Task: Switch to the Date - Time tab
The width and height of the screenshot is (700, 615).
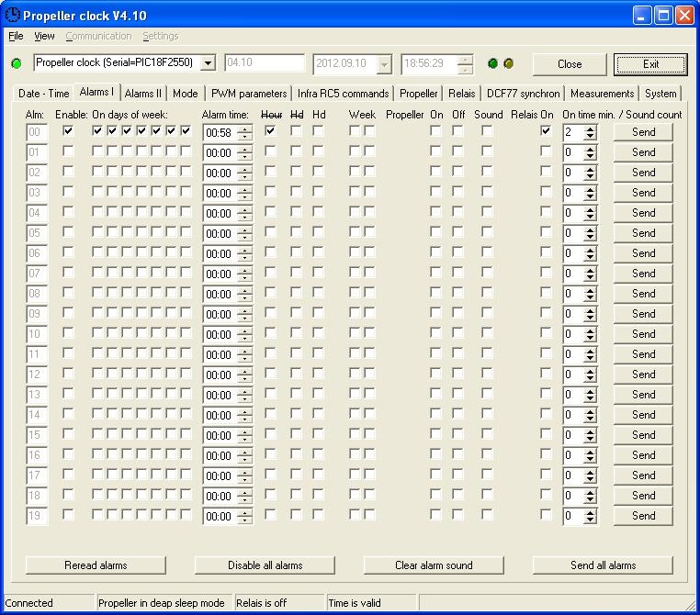Action: 43,94
